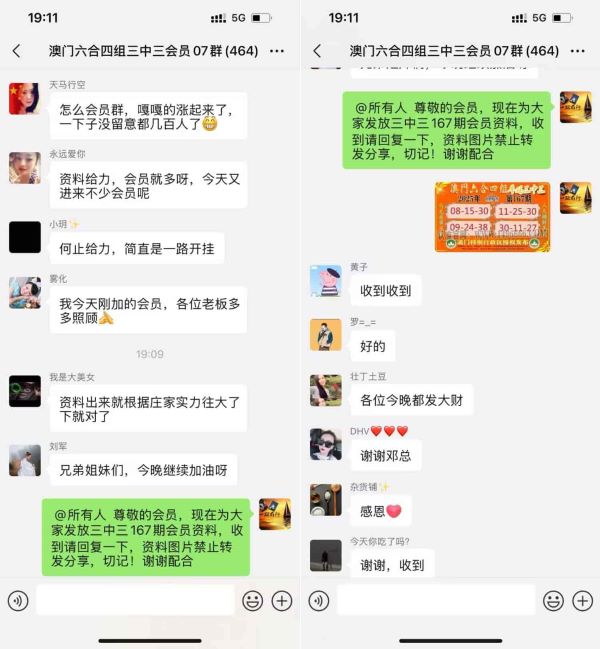This screenshot has height=649, width=600.
Task: Tap 黄子's cartoon pig avatar
Action: (326, 281)
